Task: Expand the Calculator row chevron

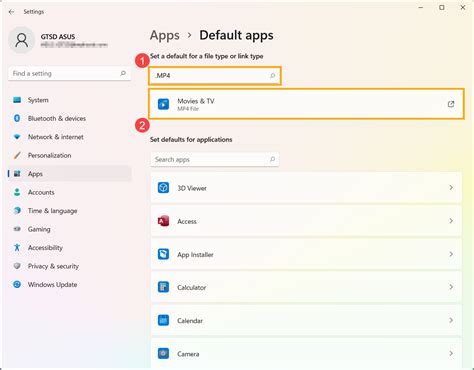Action: [451, 287]
